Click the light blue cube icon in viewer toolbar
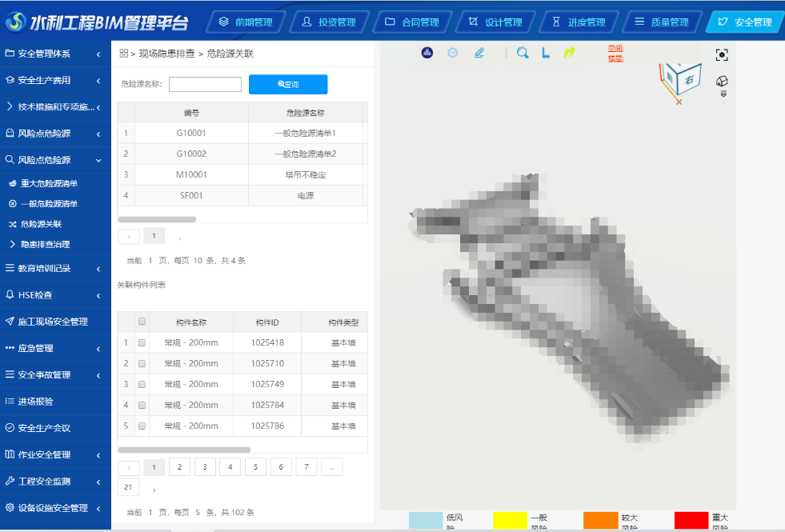This screenshot has width=785, height=532. 453,54
